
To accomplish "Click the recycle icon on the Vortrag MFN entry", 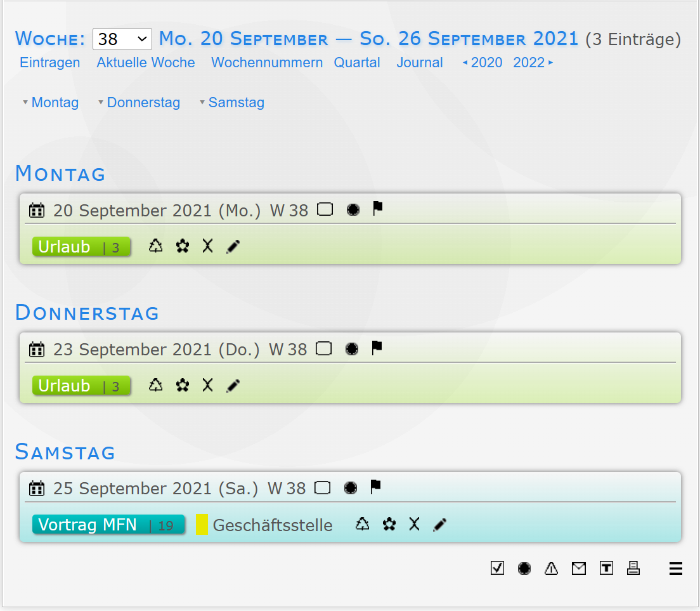I will click(362, 523).
